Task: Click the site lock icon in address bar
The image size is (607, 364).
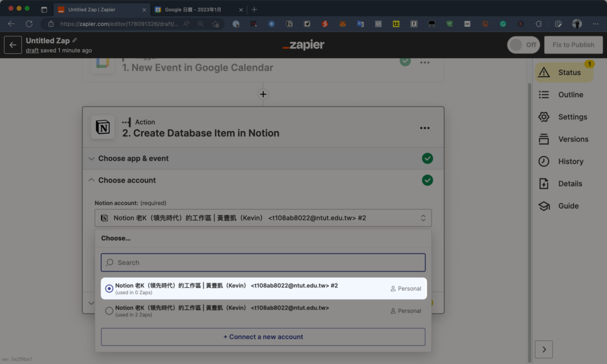Action: pyautogui.click(x=51, y=24)
